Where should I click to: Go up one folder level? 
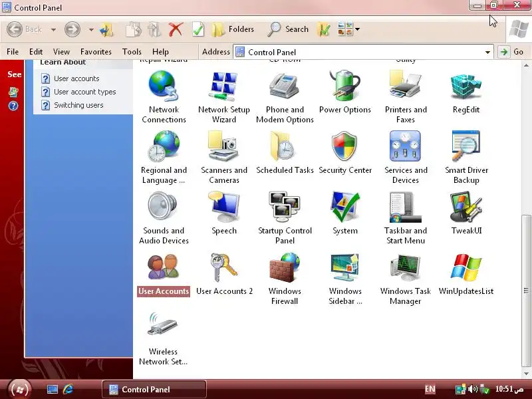coord(107,30)
